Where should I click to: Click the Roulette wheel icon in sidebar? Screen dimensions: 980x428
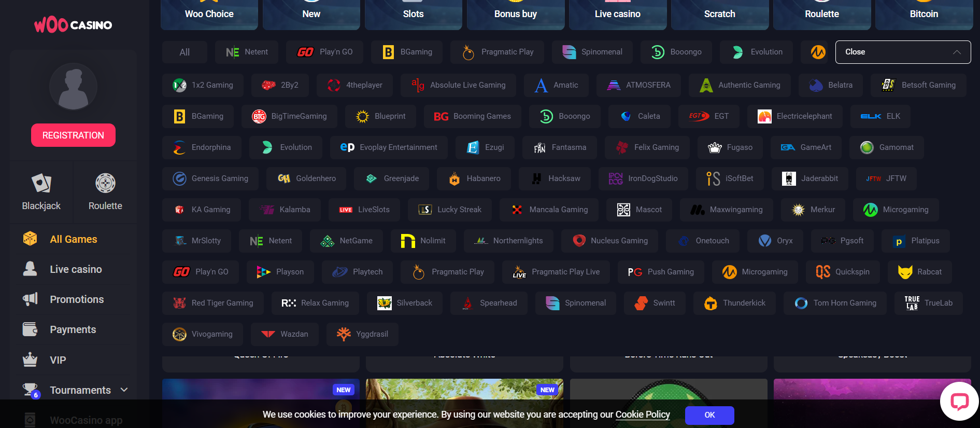pyautogui.click(x=105, y=183)
